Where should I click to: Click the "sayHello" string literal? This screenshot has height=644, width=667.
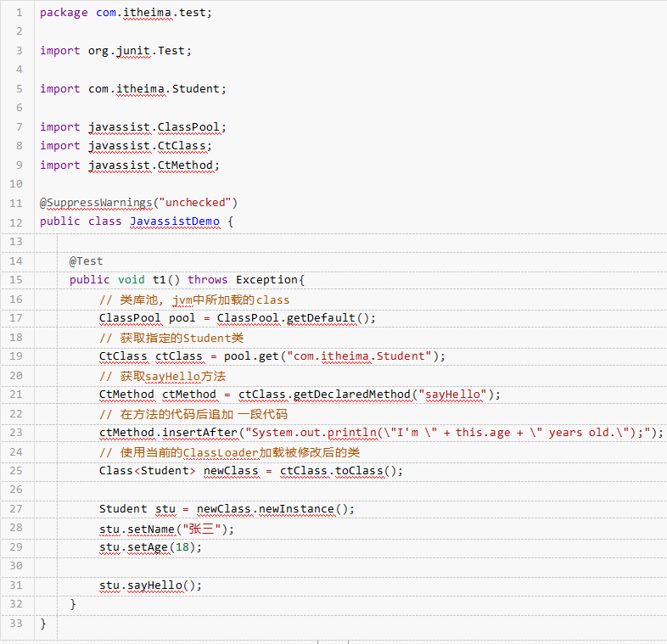452,395
